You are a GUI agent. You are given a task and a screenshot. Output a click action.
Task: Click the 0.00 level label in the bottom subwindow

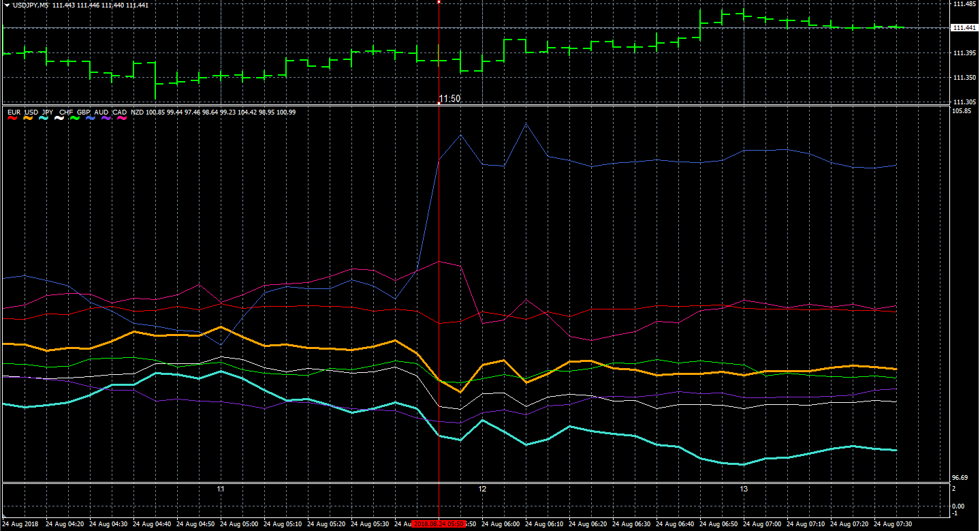959,506
